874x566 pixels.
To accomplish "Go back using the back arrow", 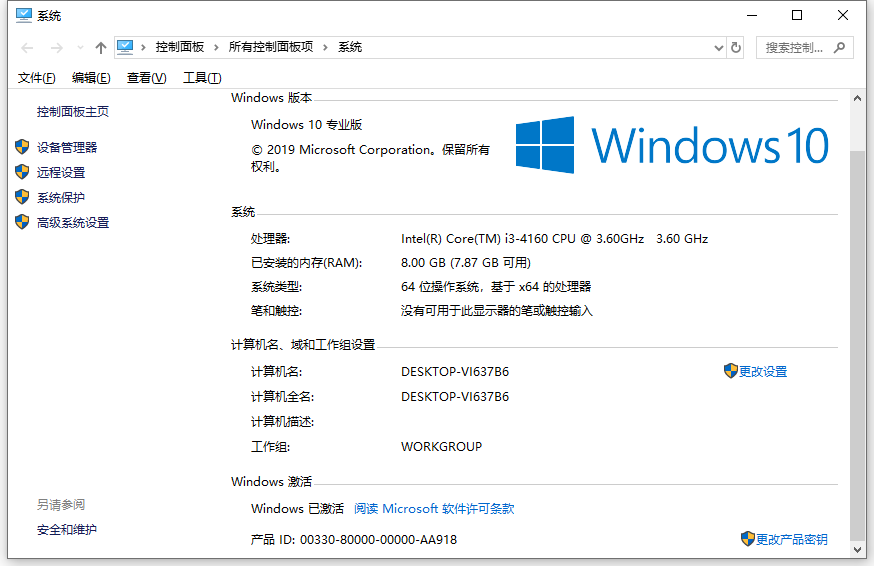I will click(27, 48).
